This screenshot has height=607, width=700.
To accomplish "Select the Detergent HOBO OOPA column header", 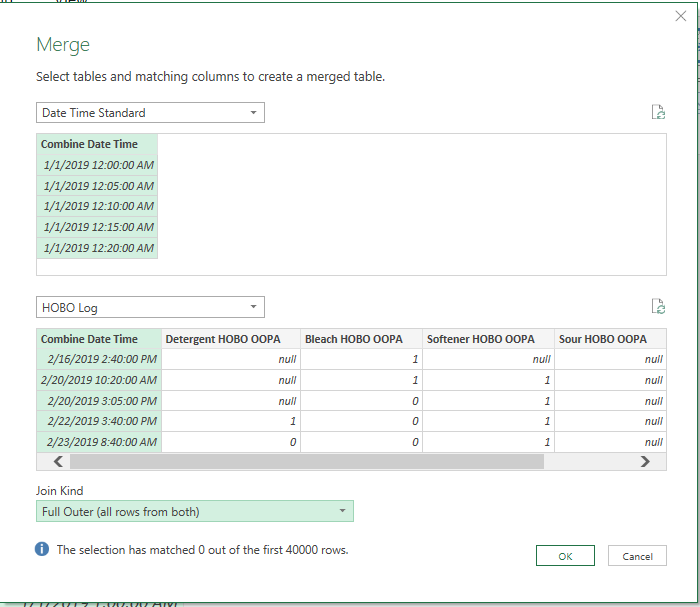I will pos(230,339).
